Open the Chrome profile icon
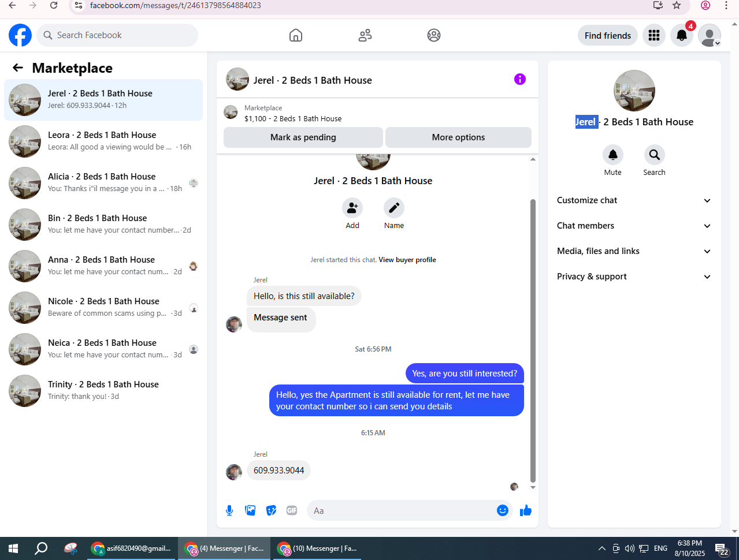The height and width of the screenshot is (560, 739). tap(705, 5)
